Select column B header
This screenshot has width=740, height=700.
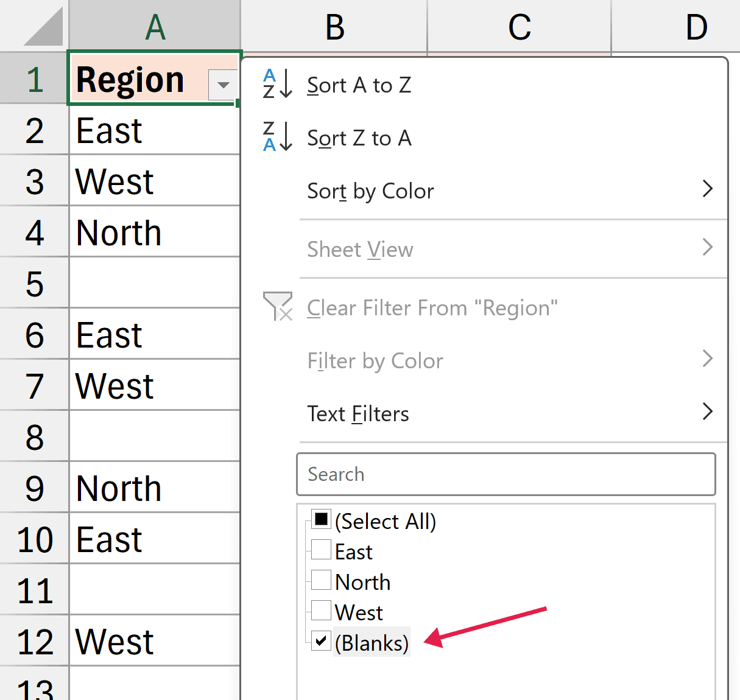(x=334, y=26)
